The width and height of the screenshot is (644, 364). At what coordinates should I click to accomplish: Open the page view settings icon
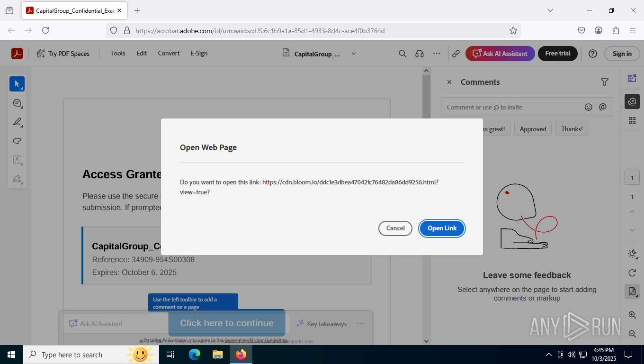click(x=632, y=291)
